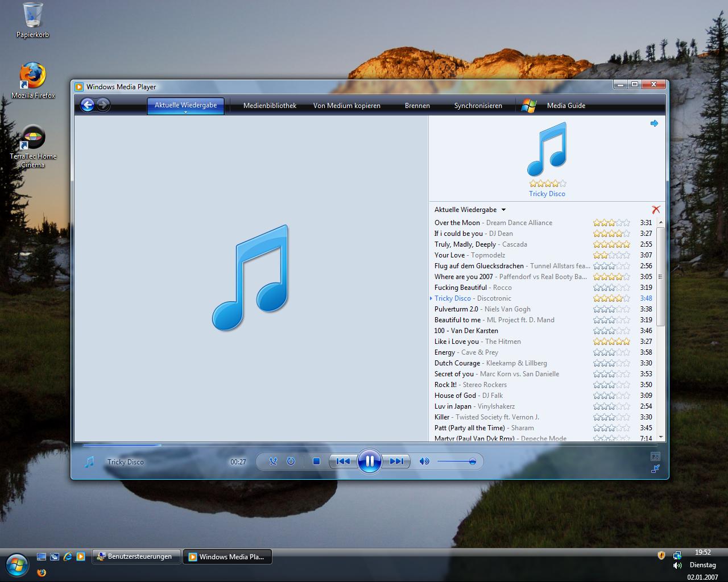Hide the list pane with blue arrow
This screenshot has height=582, width=728.
click(x=654, y=123)
